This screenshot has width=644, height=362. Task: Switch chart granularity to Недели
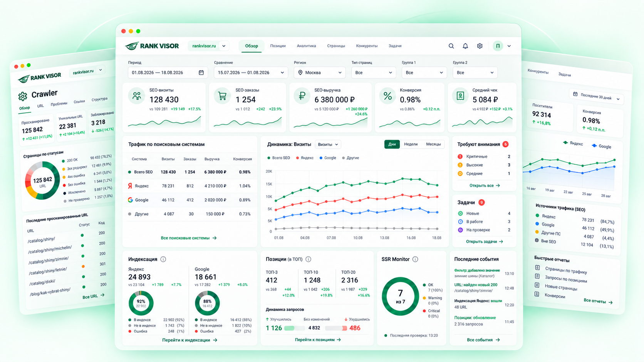tap(411, 144)
